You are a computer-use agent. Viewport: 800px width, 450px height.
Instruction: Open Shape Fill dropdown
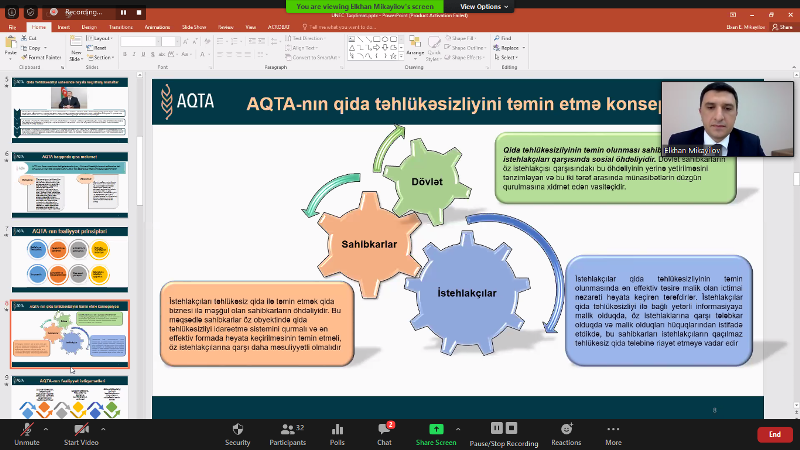[x=461, y=38]
